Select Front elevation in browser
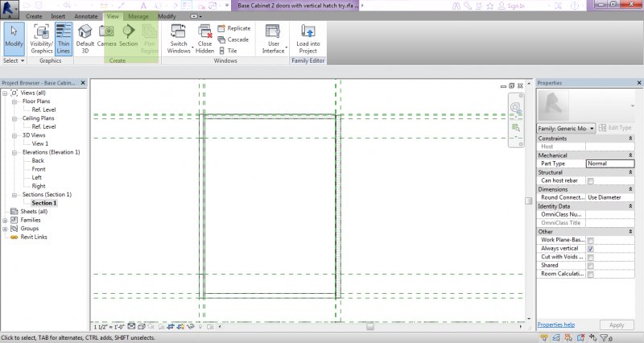This screenshot has width=644, height=343. coord(39,169)
